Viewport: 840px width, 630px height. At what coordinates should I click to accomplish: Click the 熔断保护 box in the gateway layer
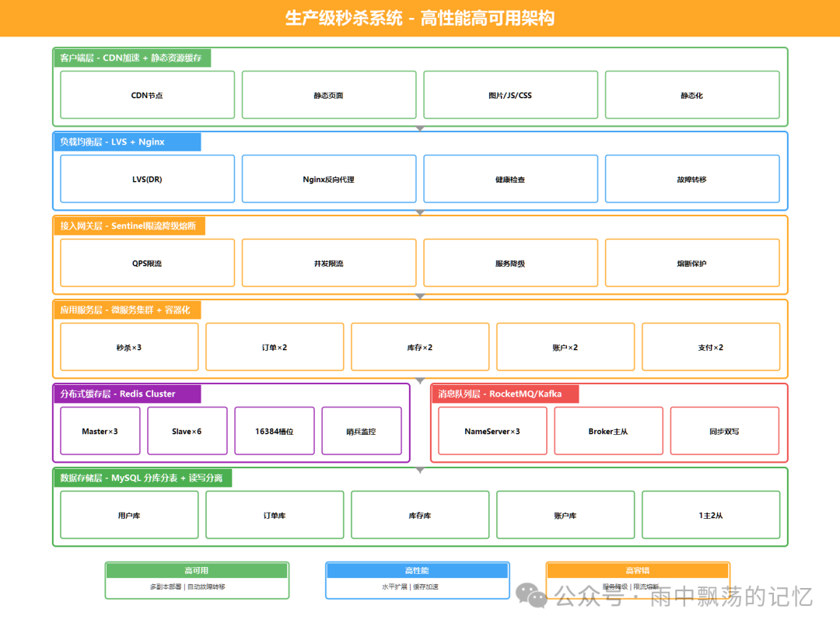pos(692,262)
